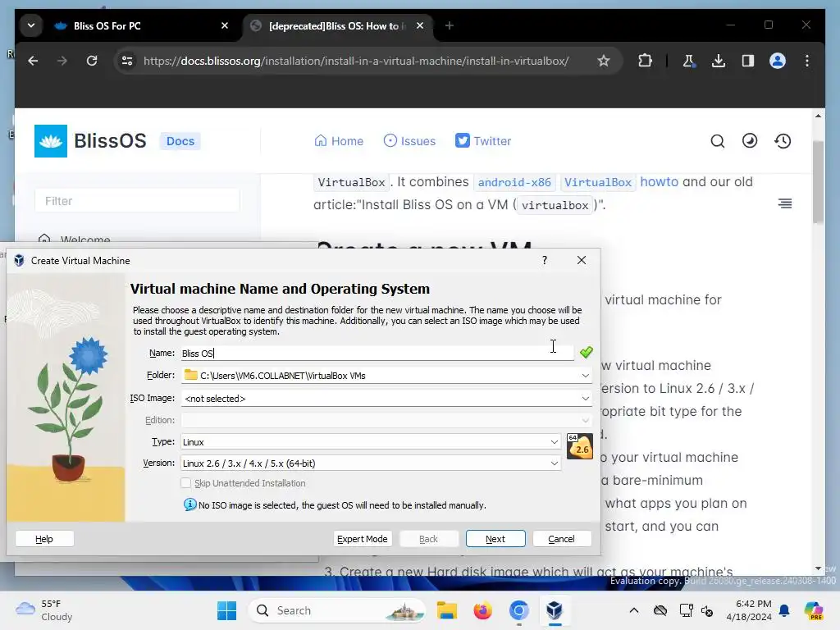Viewport: 840px width, 630px height.
Task: Follow the android-x86 link
Action: pos(514,182)
